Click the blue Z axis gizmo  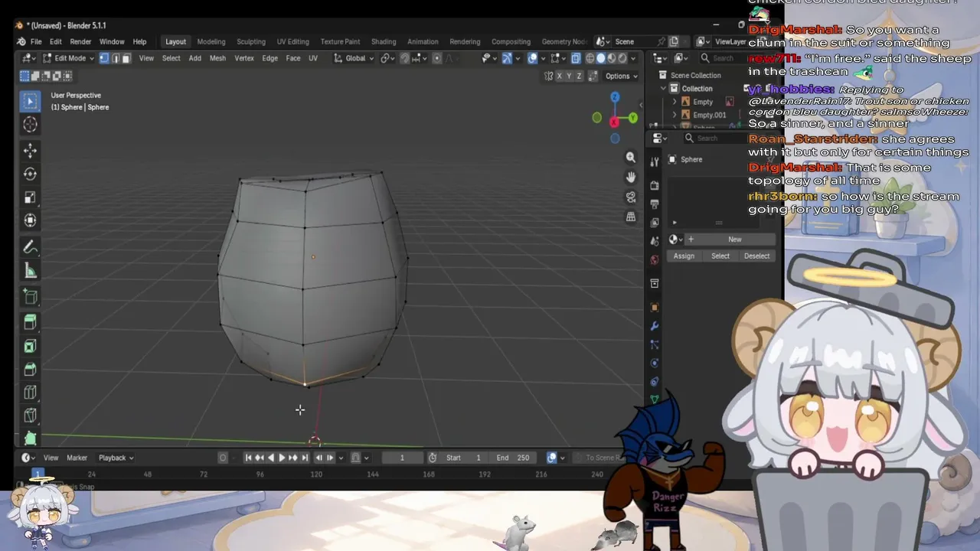(x=615, y=97)
